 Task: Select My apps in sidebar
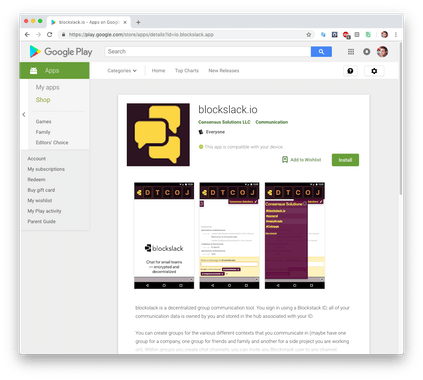(x=47, y=87)
